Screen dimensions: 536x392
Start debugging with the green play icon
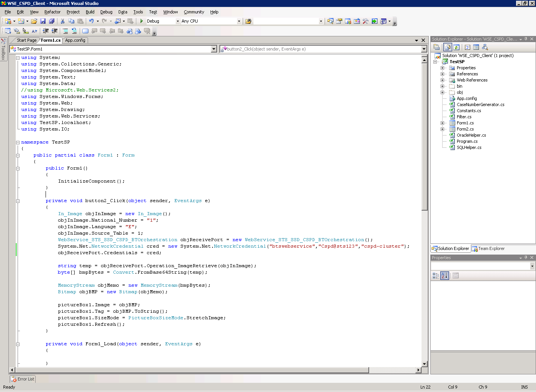point(142,21)
